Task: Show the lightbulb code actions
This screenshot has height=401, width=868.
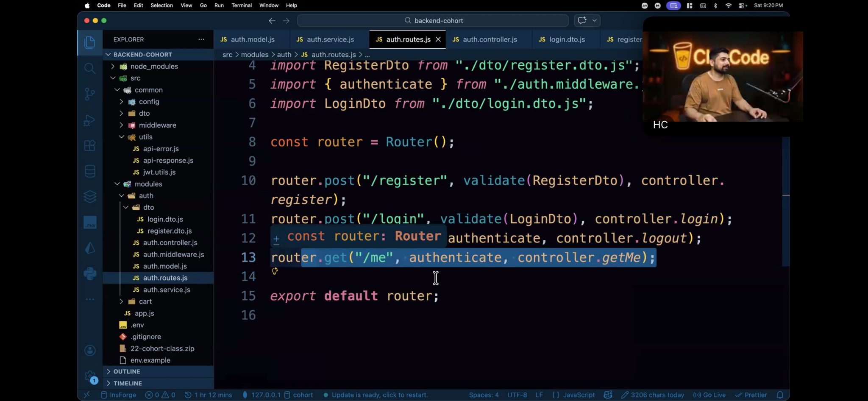Action: [x=275, y=271]
